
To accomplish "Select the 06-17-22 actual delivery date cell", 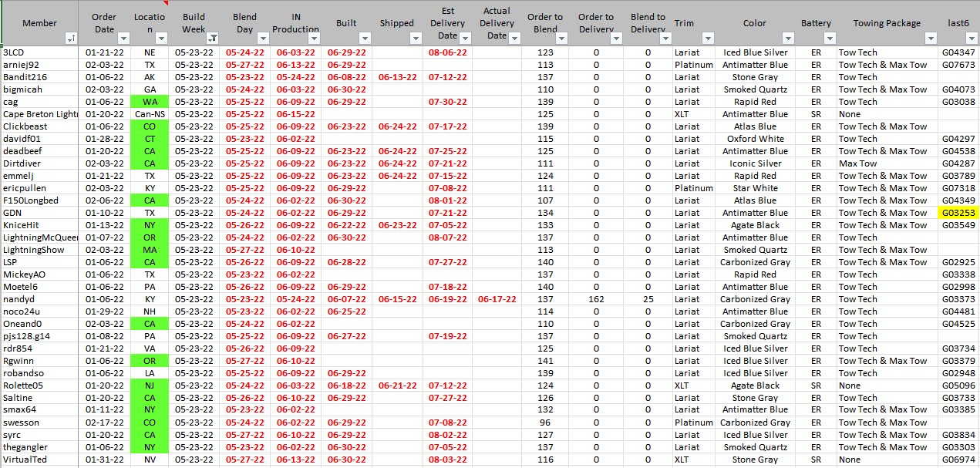I will click(x=497, y=299).
